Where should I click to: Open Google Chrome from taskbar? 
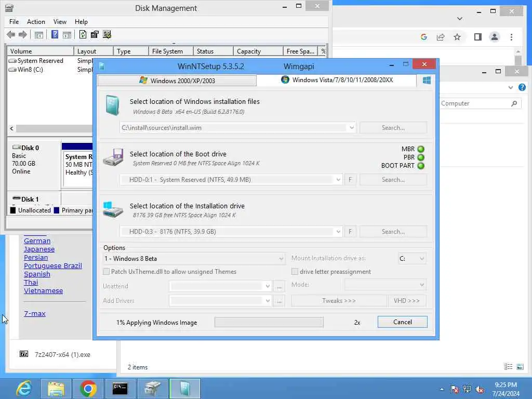[88, 389]
